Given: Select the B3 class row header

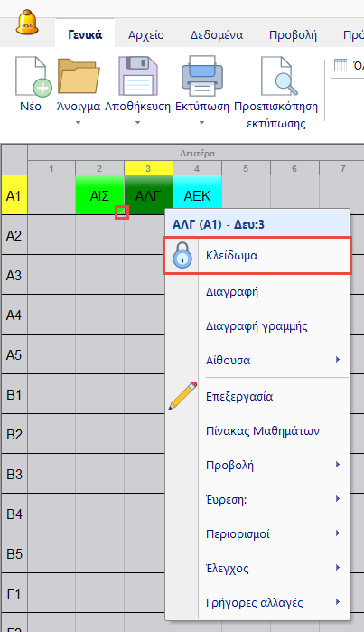Looking at the screenshot, I should [x=14, y=474].
